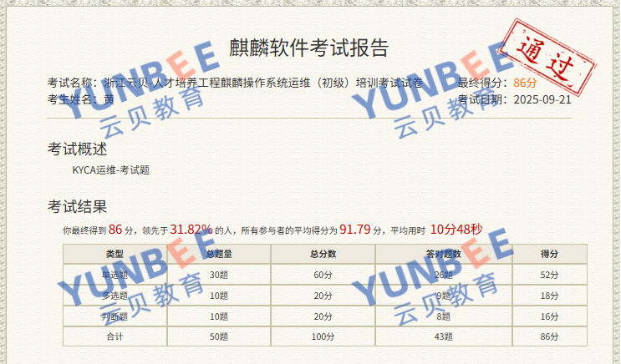621x364 pixels.
Task: Click the 合计 row's 100分 cell
Action: pos(323,337)
